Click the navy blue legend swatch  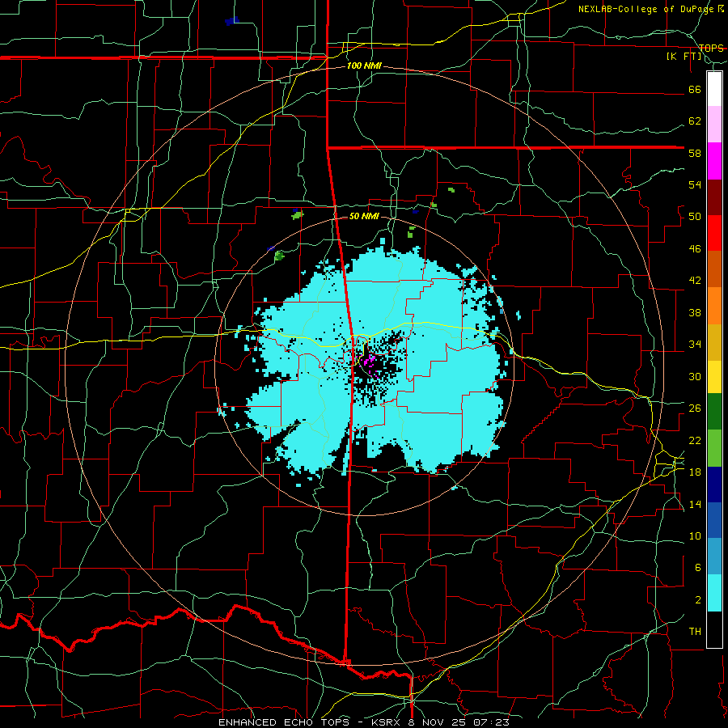pos(714,485)
